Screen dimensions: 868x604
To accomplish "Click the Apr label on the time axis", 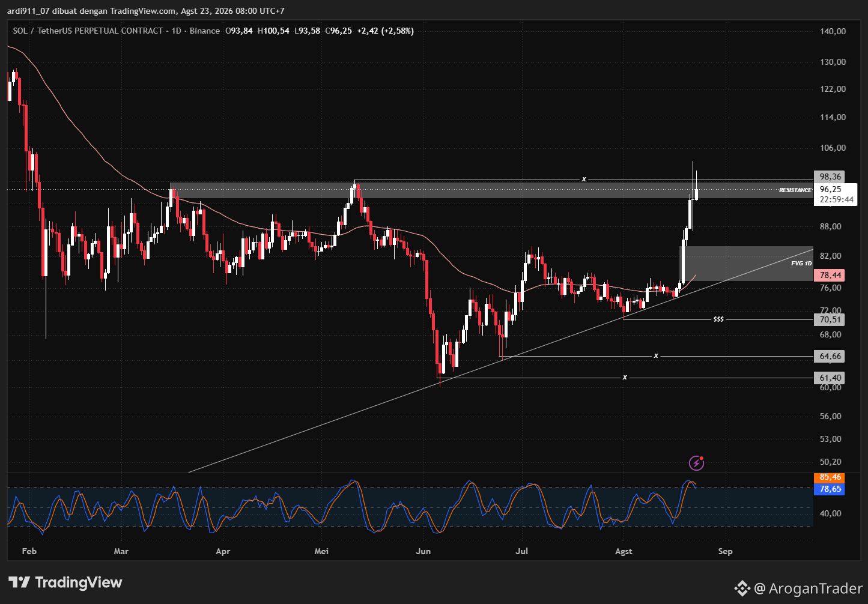I will pyautogui.click(x=223, y=551).
